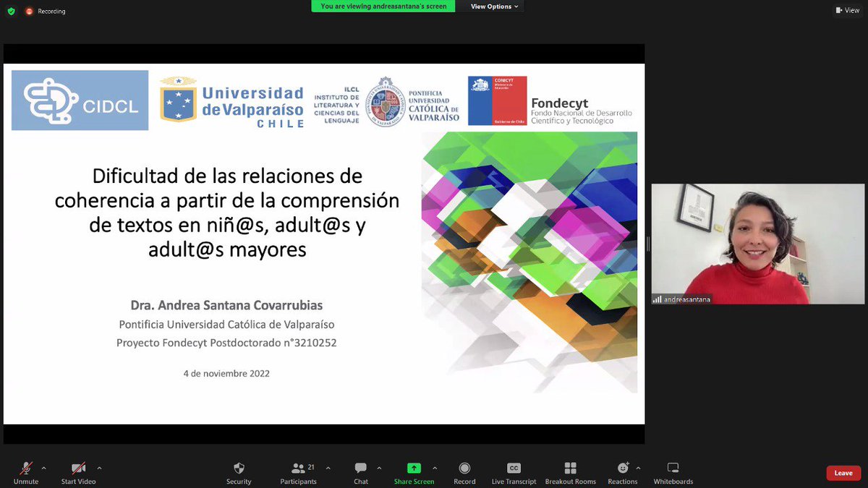The image size is (868, 488).
Task: Select andreasantana's video thumbnail
Action: 757,244
